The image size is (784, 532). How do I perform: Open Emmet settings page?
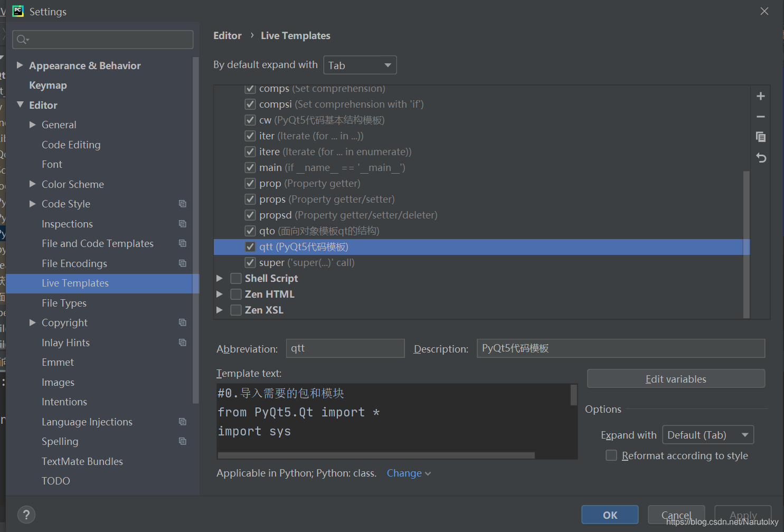pos(58,362)
